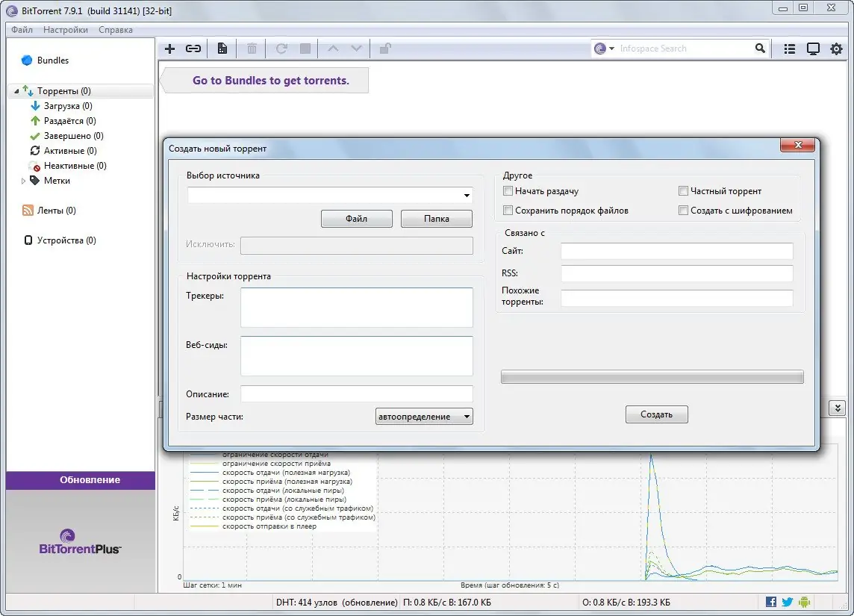The width and height of the screenshot is (854, 616).
Task: Open Размер части автоопределение dropdown
Action: [424, 417]
